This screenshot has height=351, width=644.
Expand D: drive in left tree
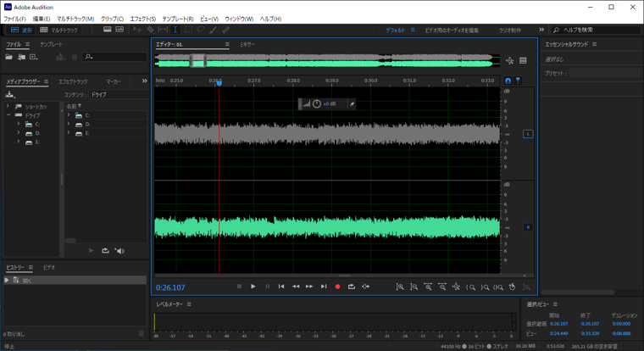(x=19, y=133)
